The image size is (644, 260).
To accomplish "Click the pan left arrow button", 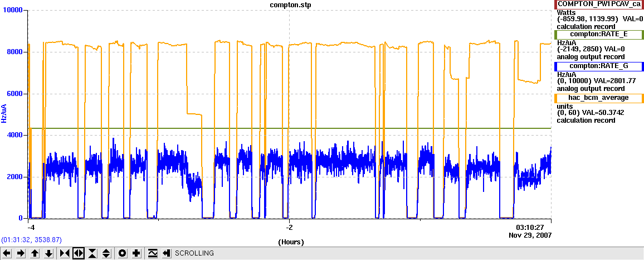I will click(x=7, y=253).
